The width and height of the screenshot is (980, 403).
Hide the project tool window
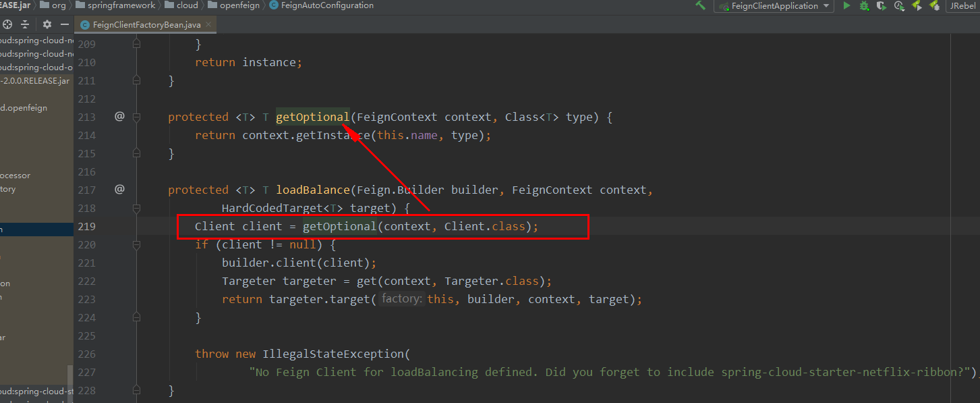(x=64, y=24)
